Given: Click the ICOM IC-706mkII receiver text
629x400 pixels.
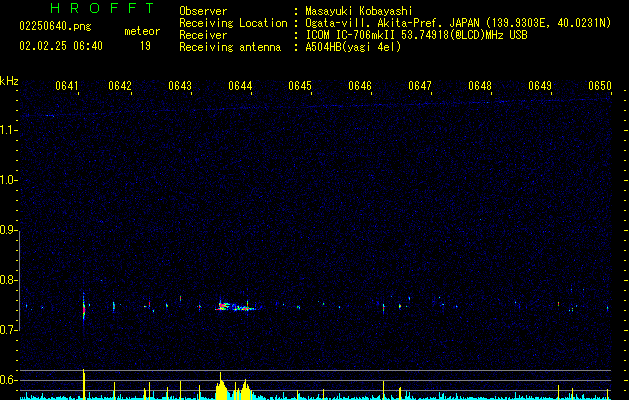Looking at the screenshot, I should coord(416,35).
